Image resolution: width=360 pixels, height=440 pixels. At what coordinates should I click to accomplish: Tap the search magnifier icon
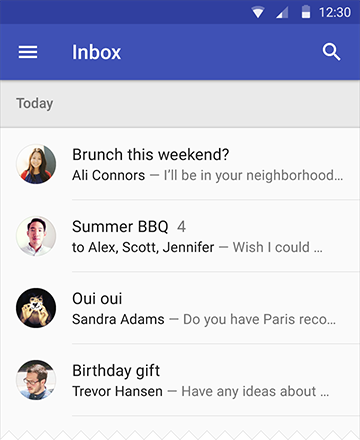point(331,52)
